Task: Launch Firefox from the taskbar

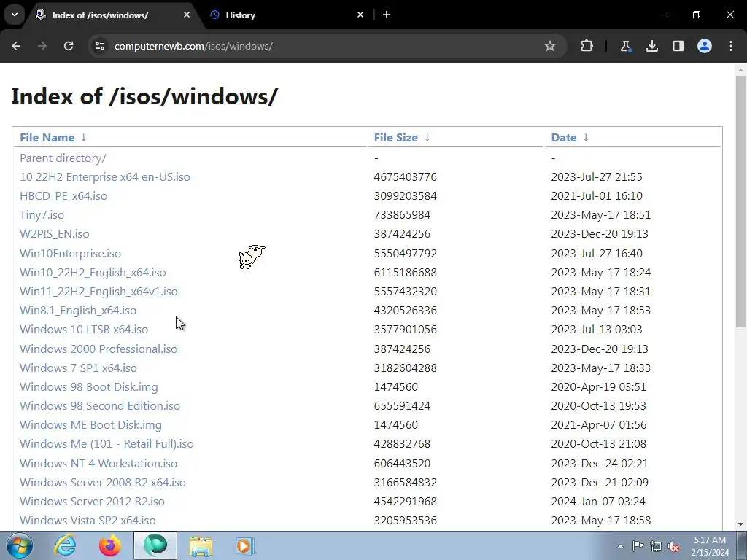Action: pos(110,545)
